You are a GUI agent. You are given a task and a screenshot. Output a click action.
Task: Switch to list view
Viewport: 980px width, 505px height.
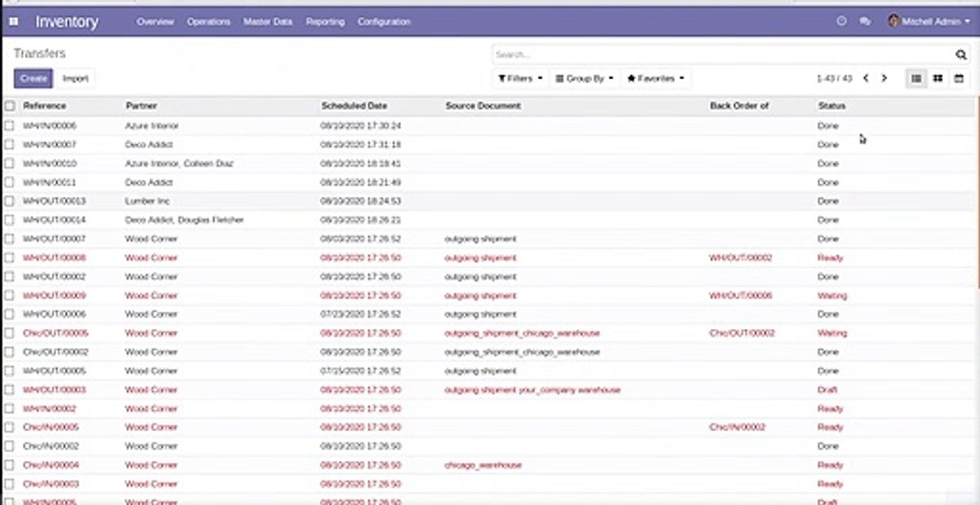pos(916,79)
